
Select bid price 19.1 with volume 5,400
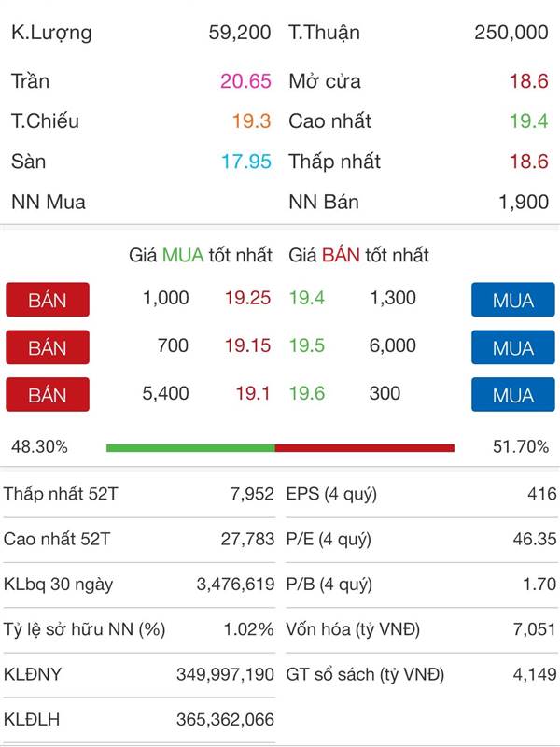click(x=253, y=393)
